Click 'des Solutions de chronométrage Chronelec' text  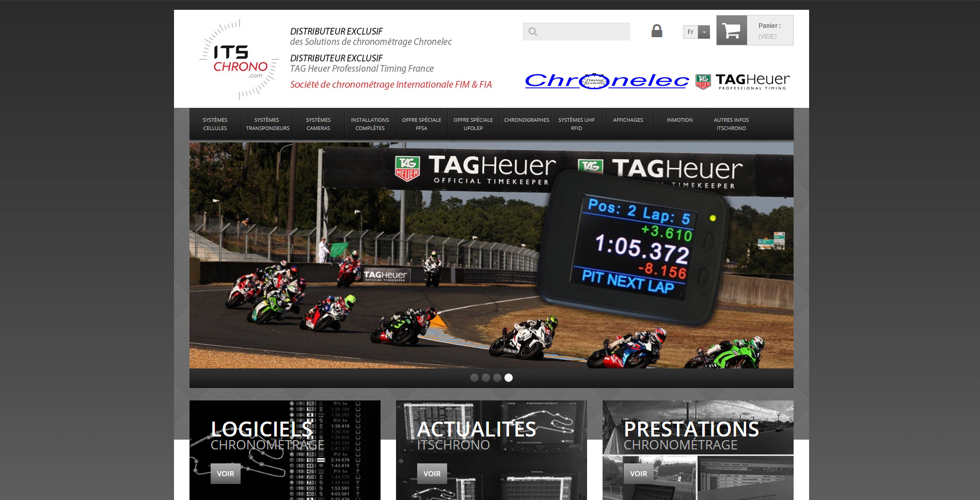pos(371,42)
